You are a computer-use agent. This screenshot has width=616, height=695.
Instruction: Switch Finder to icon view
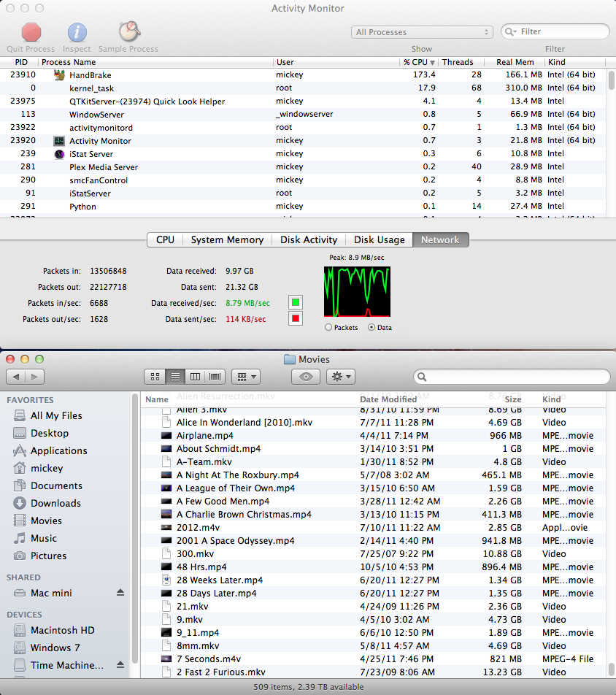point(155,377)
